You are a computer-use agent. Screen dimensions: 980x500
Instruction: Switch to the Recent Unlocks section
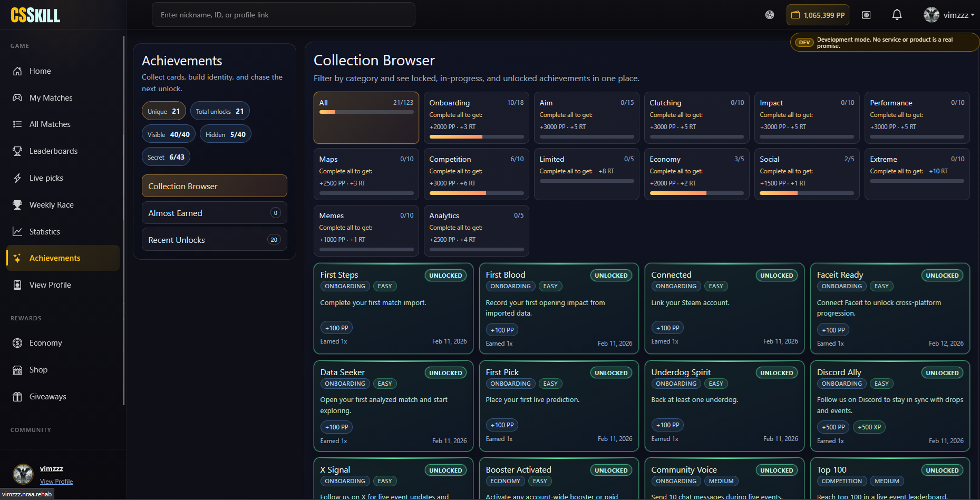pos(214,240)
